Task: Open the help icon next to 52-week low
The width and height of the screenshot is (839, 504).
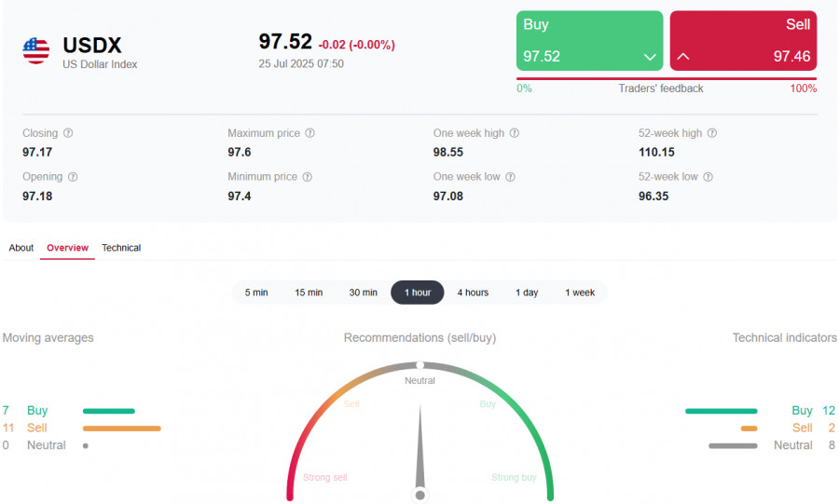Action: [708, 177]
